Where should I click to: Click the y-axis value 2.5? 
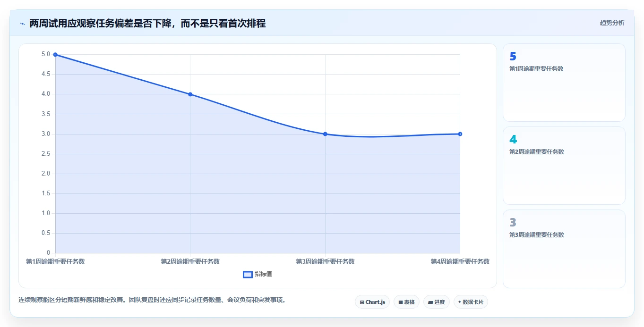click(46, 154)
